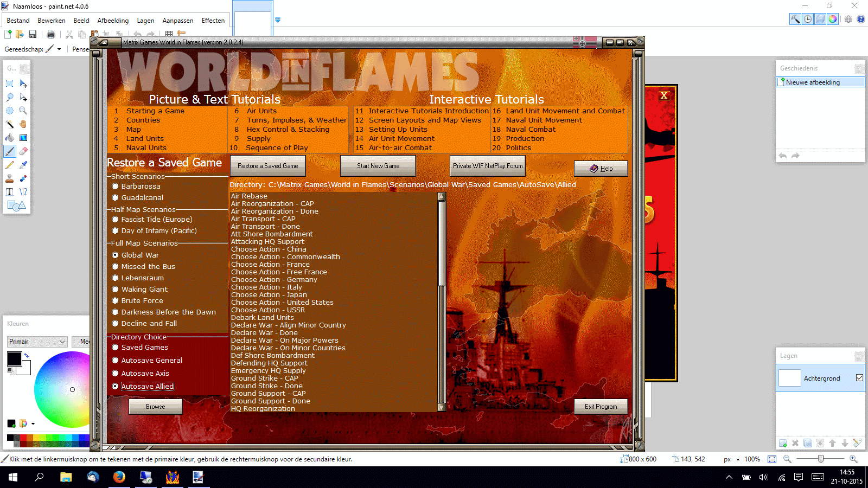The height and width of the screenshot is (488, 868).
Task: Click the primary black color swatch
Action: pyautogui.click(x=14, y=358)
